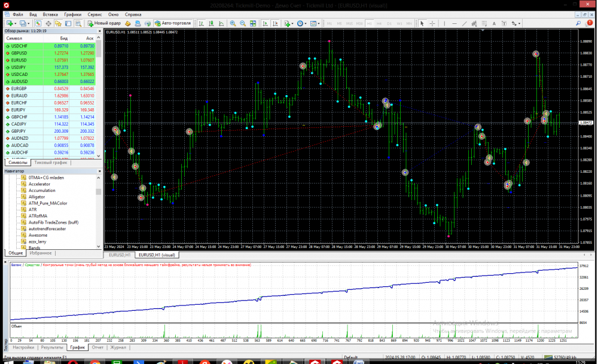Select the Fibonacci retracement tool
The height and width of the screenshot is (364, 598).
click(483, 23)
